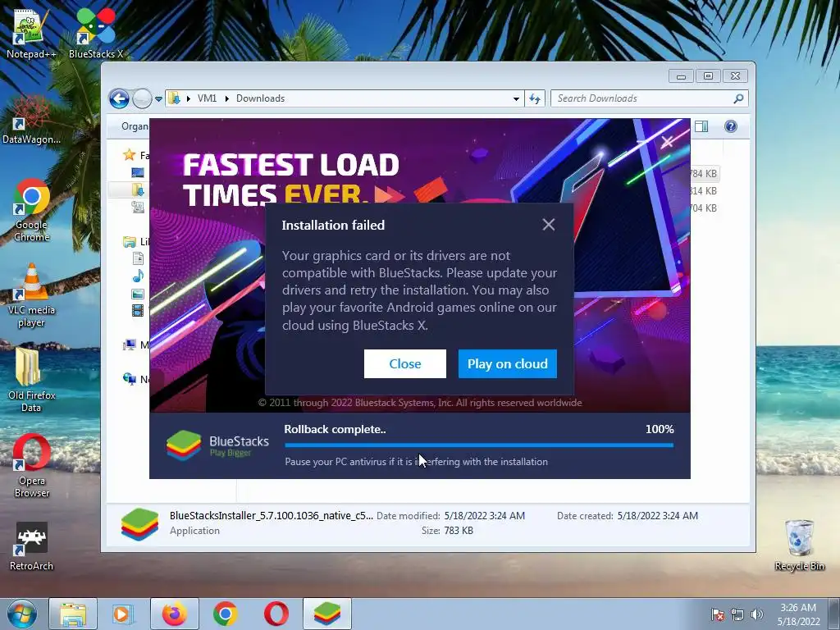Open File Explorer from taskbar
Screen dimensions: 840x630
point(73,614)
